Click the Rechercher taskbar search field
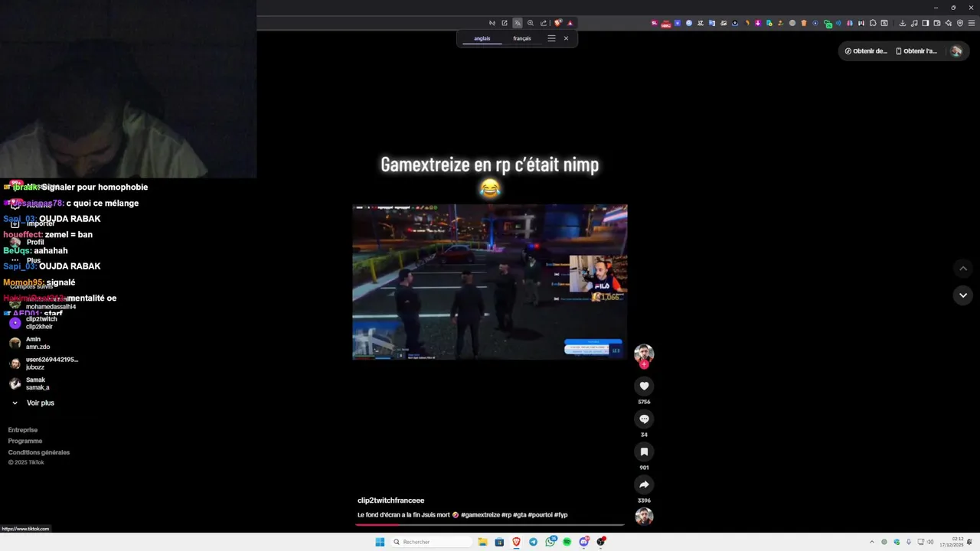The image size is (980, 551). tap(432, 542)
